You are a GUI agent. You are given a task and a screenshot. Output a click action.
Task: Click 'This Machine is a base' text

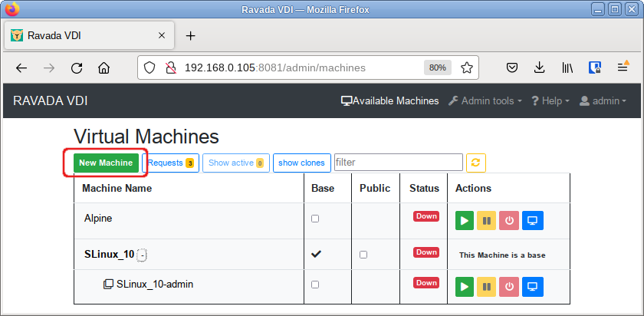click(502, 255)
